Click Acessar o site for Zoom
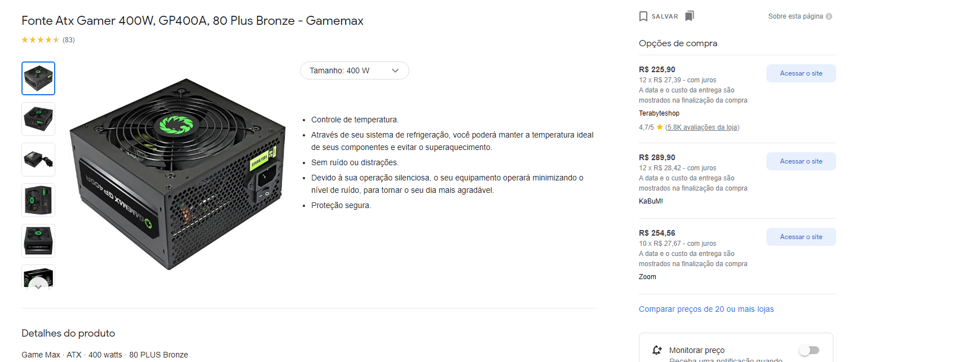Image resolution: width=980 pixels, height=362 pixels. (x=801, y=237)
